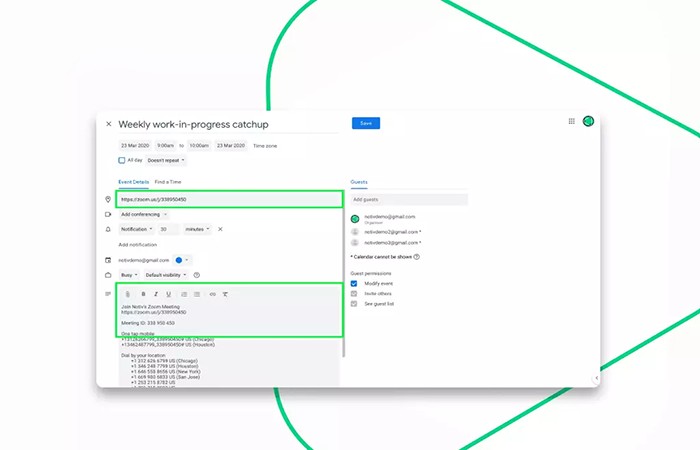
Task: Enable the All day checkbox
Action: point(121,160)
